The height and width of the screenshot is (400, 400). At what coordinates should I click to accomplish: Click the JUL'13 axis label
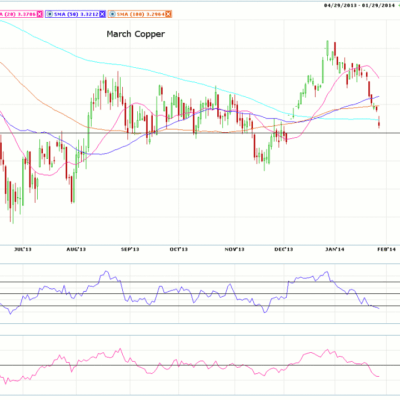tap(23, 249)
